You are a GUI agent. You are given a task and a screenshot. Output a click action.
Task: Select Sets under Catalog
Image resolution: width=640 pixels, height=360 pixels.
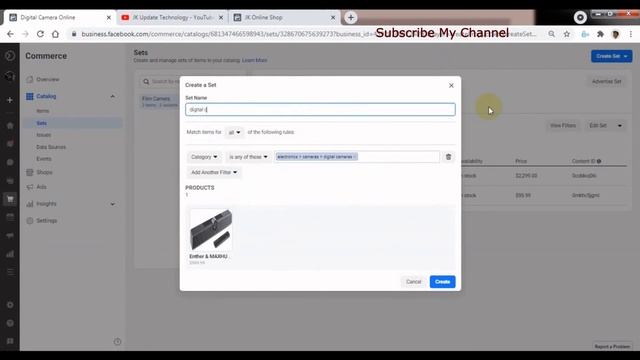tap(42, 123)
